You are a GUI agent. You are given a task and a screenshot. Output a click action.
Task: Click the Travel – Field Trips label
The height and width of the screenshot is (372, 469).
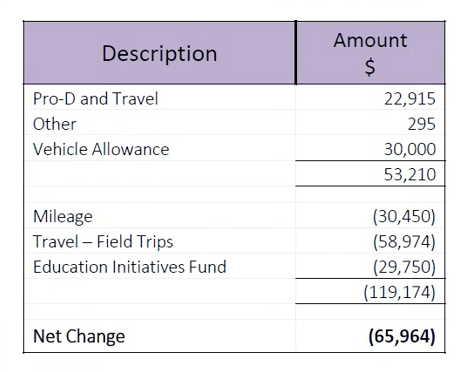pos(103,241)
